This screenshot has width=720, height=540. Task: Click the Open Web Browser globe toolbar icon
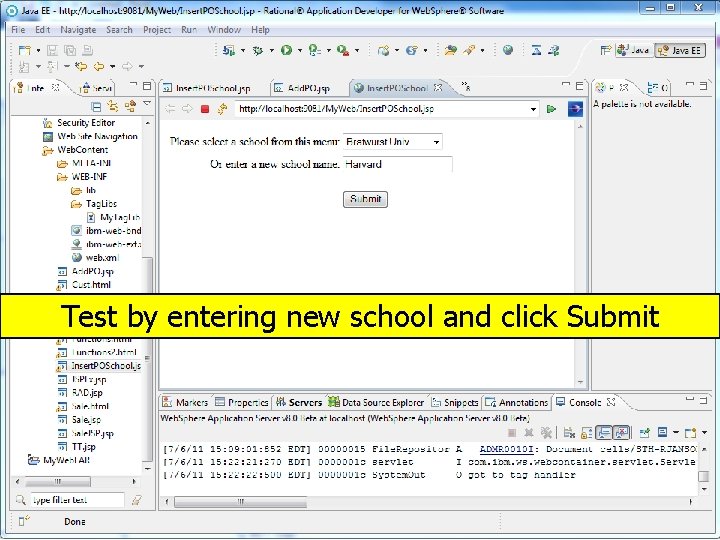click(x=508, y=50)
